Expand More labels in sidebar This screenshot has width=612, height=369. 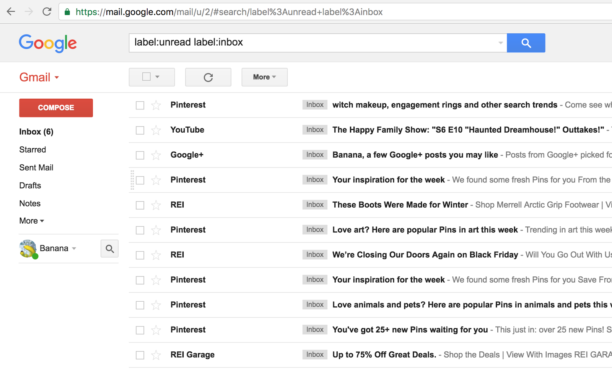pyautogui.click(x=32, y=221)
